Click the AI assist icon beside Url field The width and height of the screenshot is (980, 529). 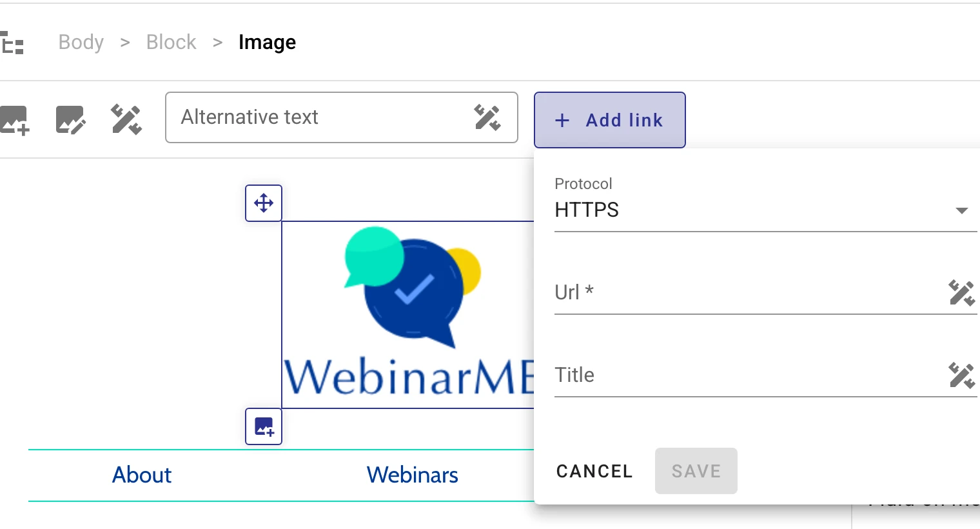(961, 294)
